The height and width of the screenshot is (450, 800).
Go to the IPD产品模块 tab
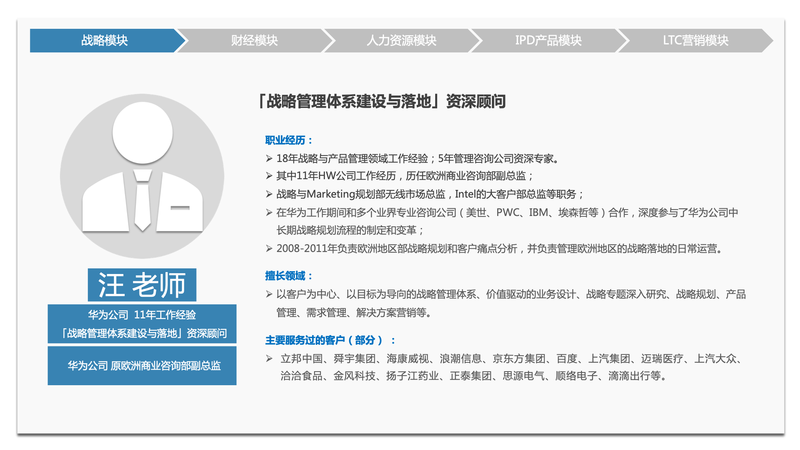coord(548,41)
